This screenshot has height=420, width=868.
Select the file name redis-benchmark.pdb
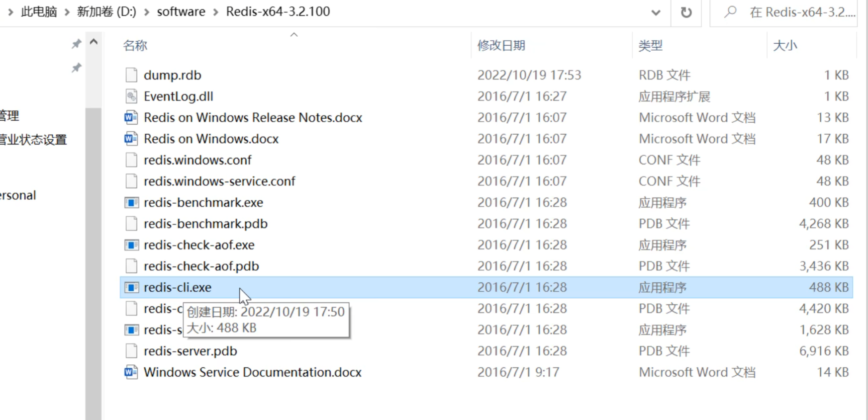[x=205, y=224]
